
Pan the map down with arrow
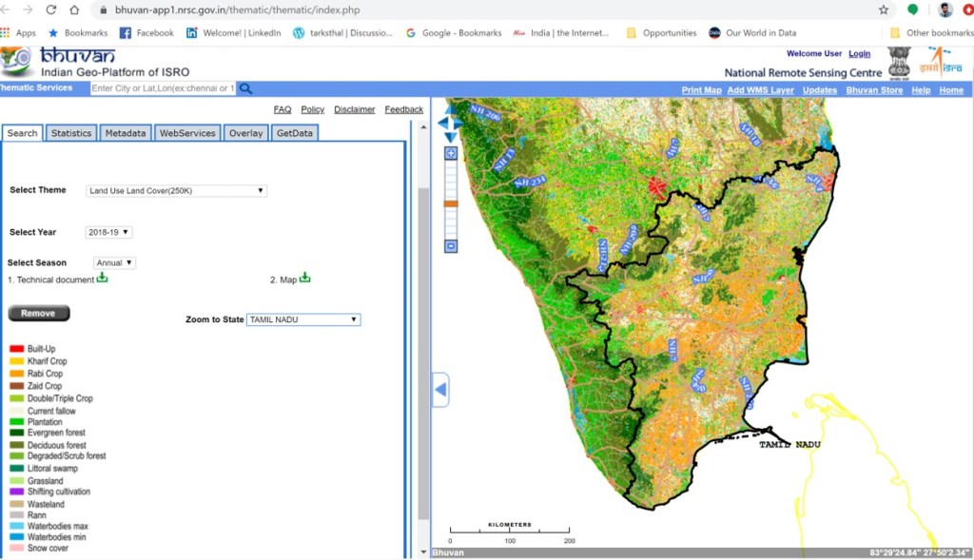[450, 137]
